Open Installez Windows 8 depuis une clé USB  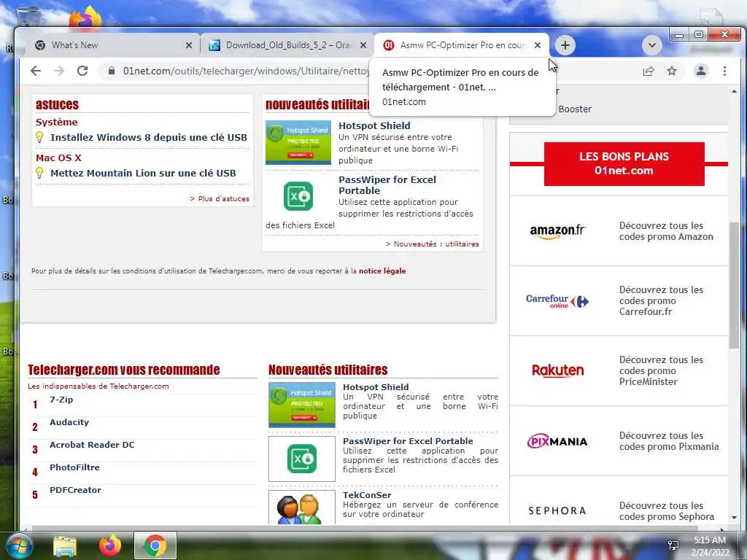(149, 137)
